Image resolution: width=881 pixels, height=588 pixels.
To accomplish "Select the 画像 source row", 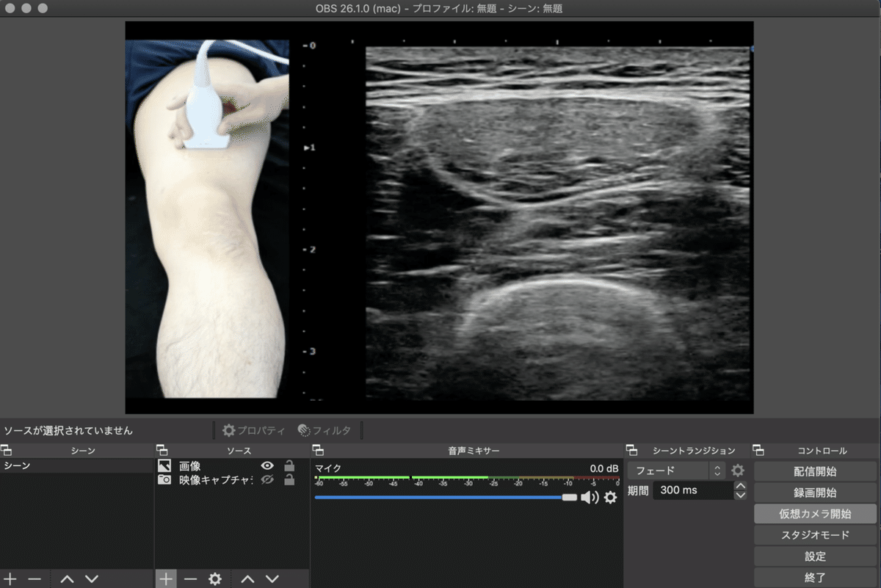I will point(232,465).
